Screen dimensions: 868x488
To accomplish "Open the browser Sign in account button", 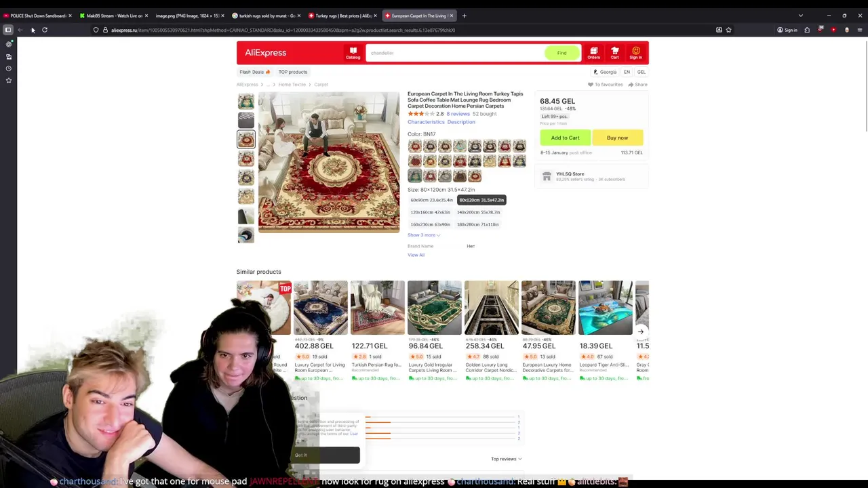I will [x=787, y=30].
